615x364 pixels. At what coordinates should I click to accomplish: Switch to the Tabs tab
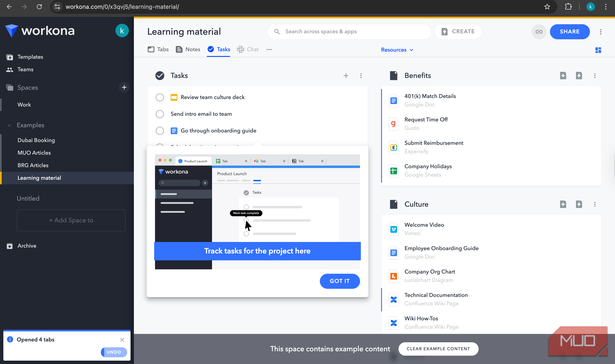[x=158, y=50]
